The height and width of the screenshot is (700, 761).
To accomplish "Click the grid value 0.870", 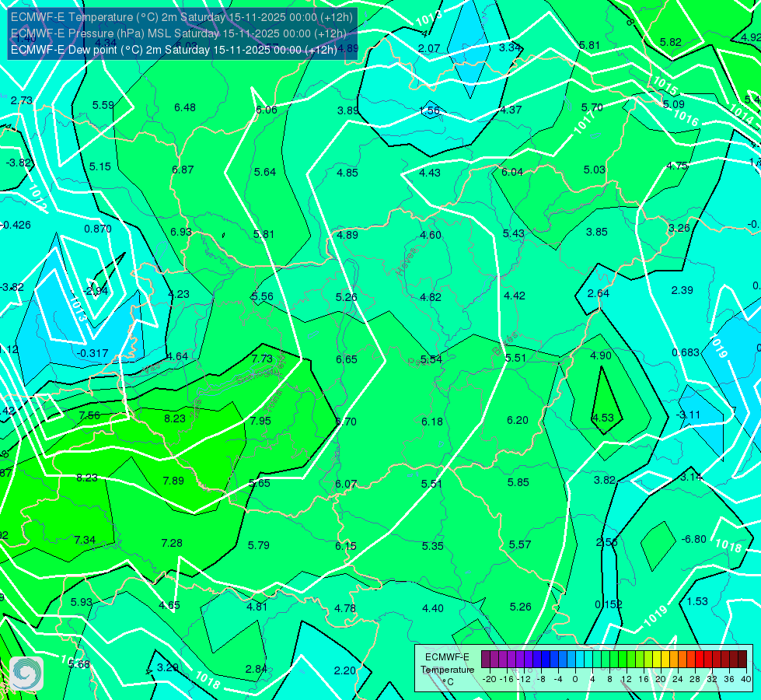I will pos(98,229).
